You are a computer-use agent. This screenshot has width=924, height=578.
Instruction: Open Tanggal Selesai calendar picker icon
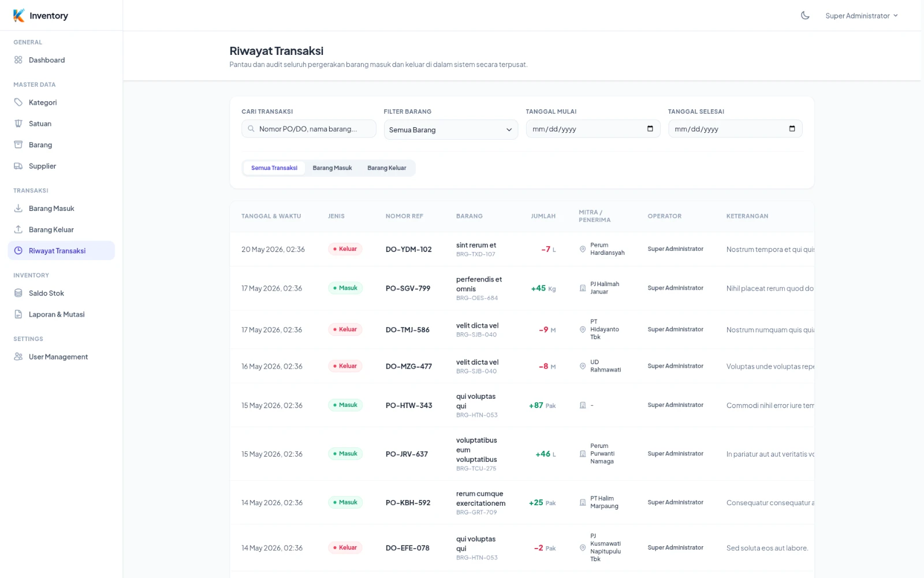(792, 129)
